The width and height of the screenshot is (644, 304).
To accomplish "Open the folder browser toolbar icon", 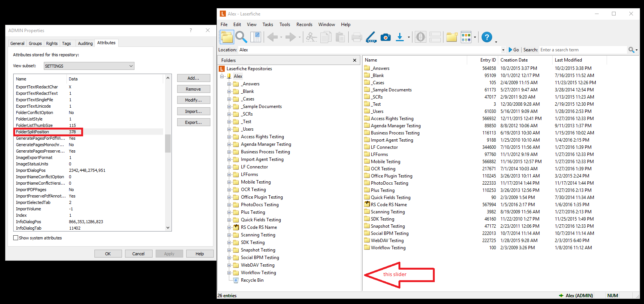I will [x=227, y=37].
